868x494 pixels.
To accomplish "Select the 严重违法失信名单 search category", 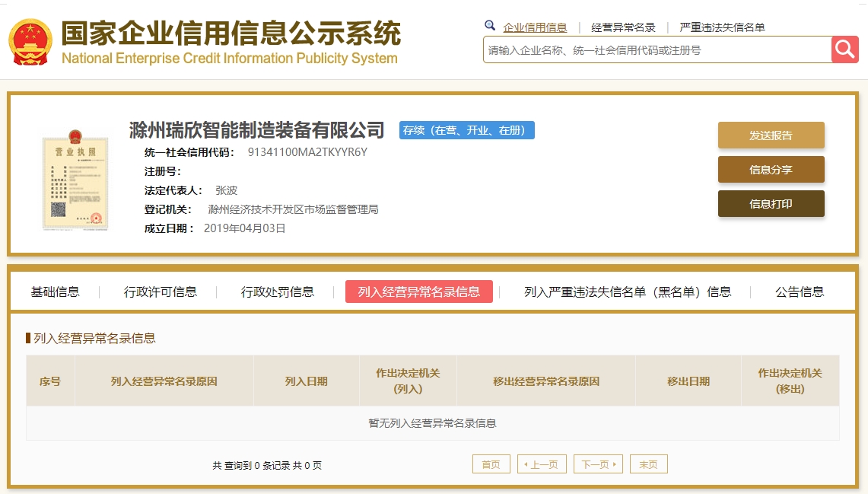I will (x=723, y=27).
